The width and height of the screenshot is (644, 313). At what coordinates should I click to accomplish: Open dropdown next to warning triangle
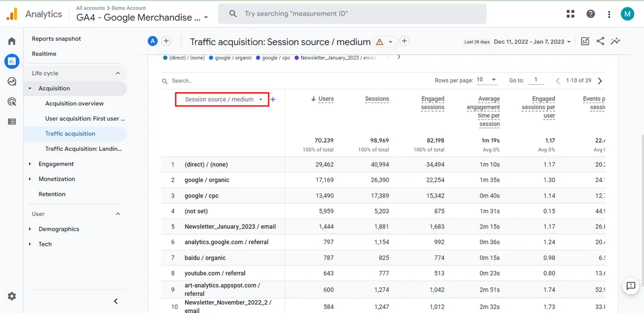tap(391, 42)
